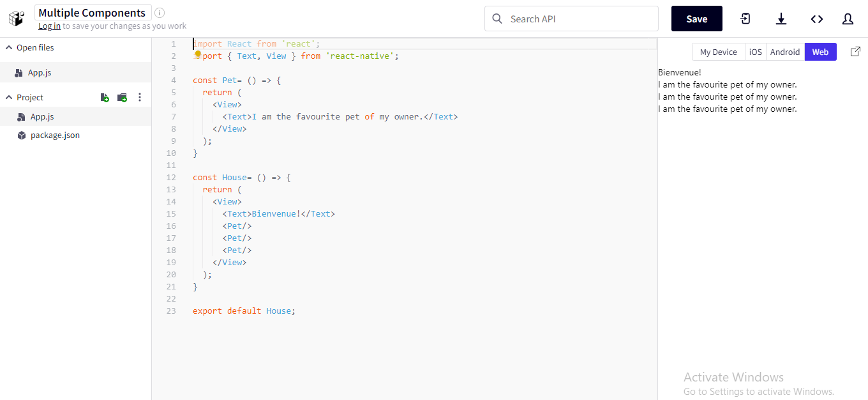Open Project three-dot options menu
Screen dimensions: 868x400
(x=140, y=98)
